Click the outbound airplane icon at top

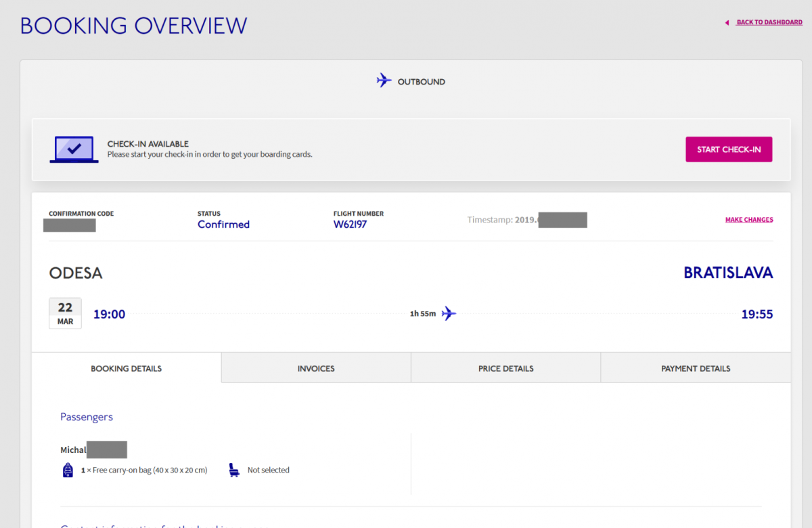click(x=384, y=80)
